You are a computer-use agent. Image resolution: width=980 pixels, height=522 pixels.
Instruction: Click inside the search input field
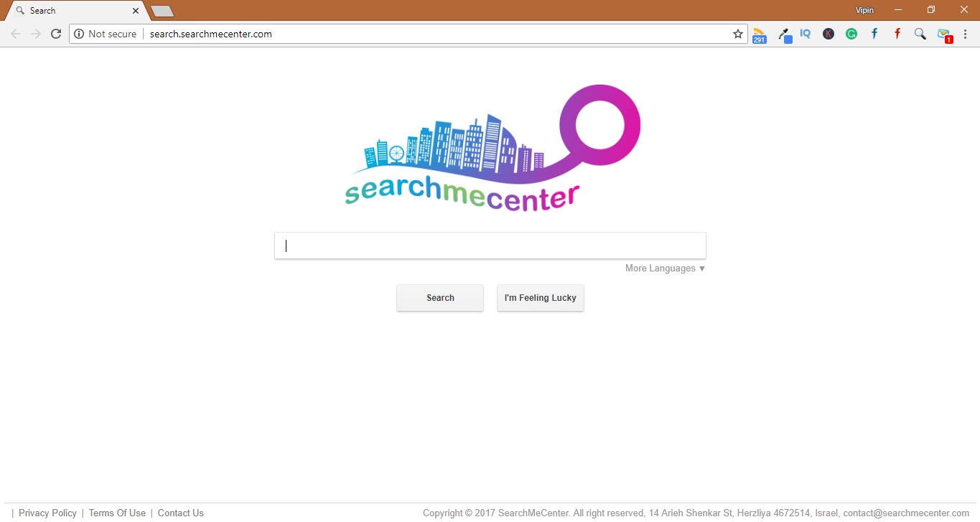pos(490,245)
